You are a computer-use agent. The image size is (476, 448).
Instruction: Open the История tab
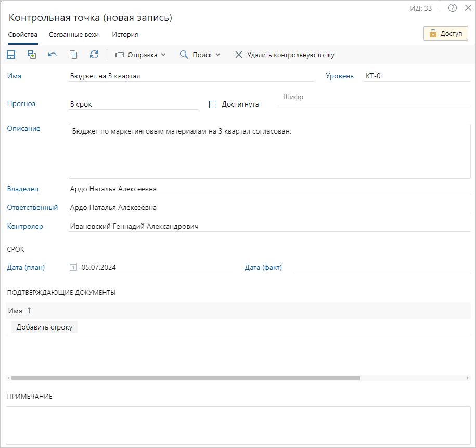click(125, 35)
